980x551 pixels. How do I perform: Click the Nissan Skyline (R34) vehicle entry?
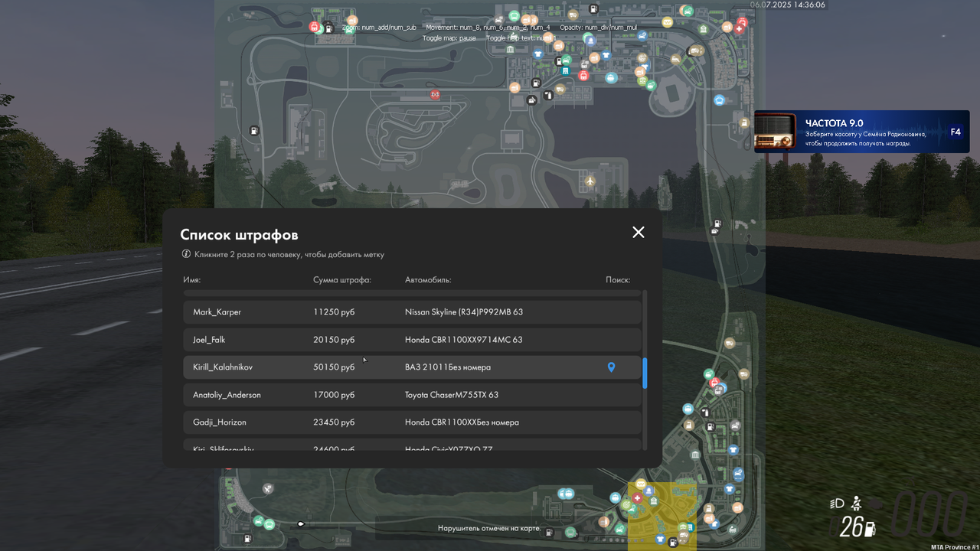[x=464, y=312]
